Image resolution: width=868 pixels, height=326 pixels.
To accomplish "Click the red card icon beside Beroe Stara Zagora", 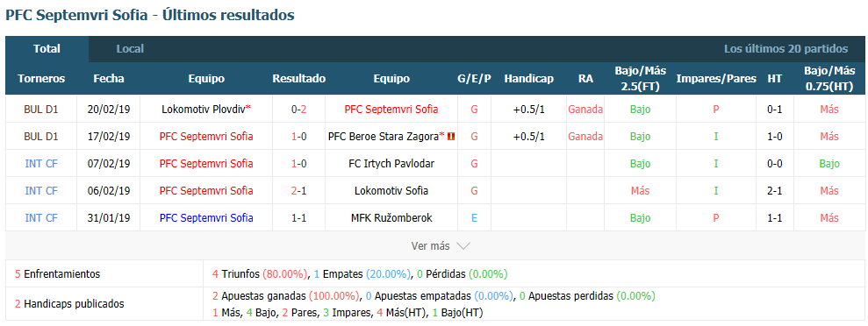I will [451, 137].
